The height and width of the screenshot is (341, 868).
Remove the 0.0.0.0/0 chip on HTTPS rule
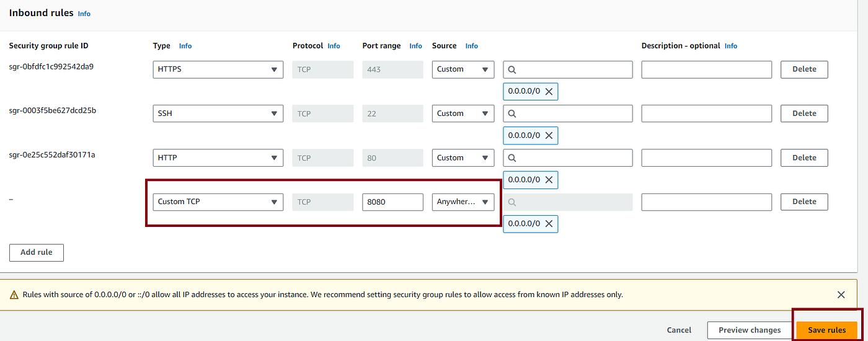pyautogui.click(x=549, y=91)
